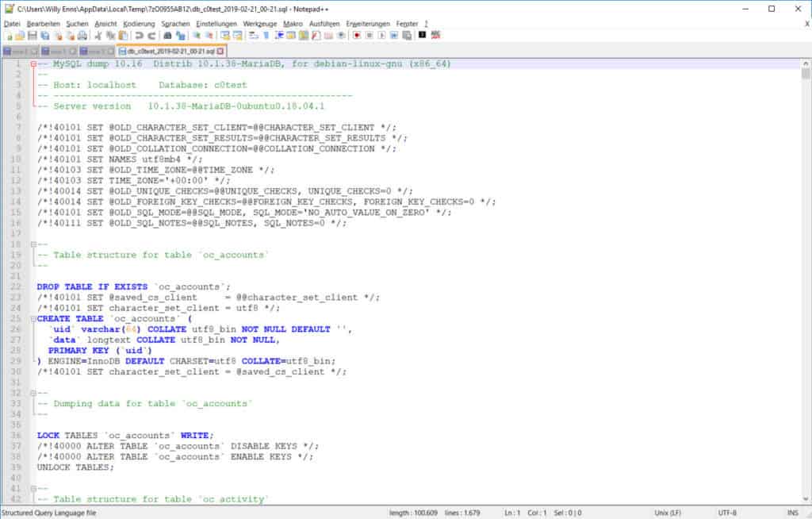
Task: Click on line 22 DROP TABLE statement
Action: point(133,286)
